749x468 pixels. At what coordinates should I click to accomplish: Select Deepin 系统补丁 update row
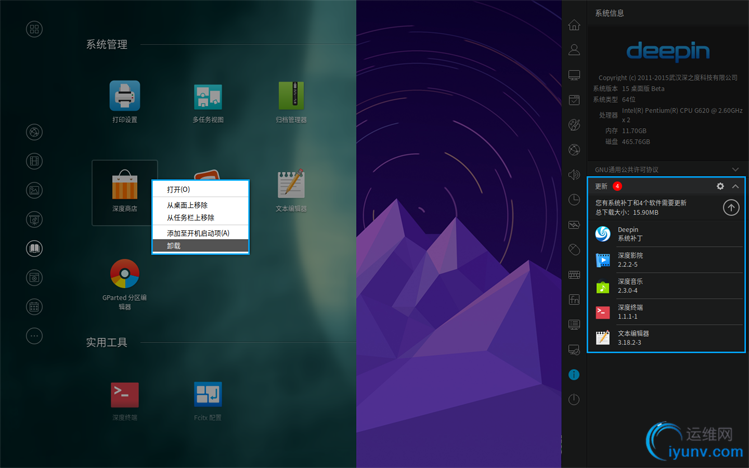click(x=667, y=234)
